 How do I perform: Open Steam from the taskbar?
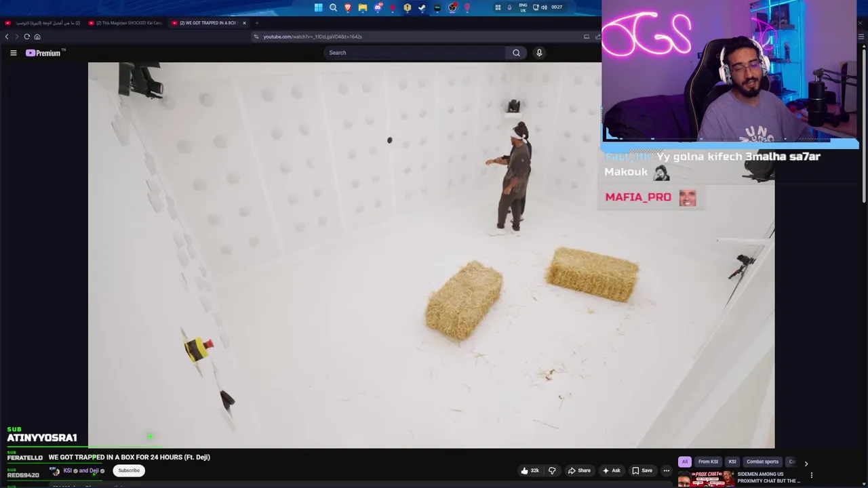(422, 7)
